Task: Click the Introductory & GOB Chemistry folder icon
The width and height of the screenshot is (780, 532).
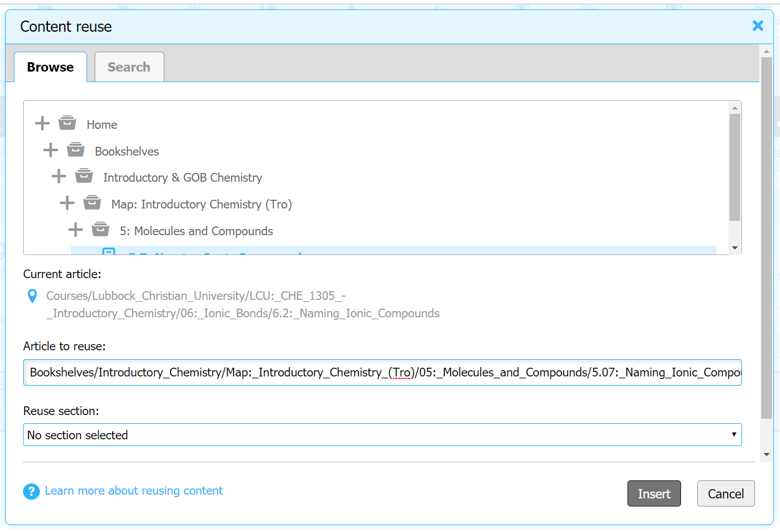Action: coord(84,177)
